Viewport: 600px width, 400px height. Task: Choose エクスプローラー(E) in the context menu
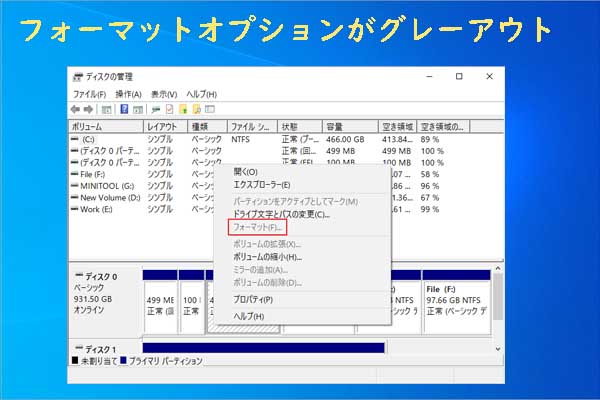pyautogui.click(x=262, y=185)
